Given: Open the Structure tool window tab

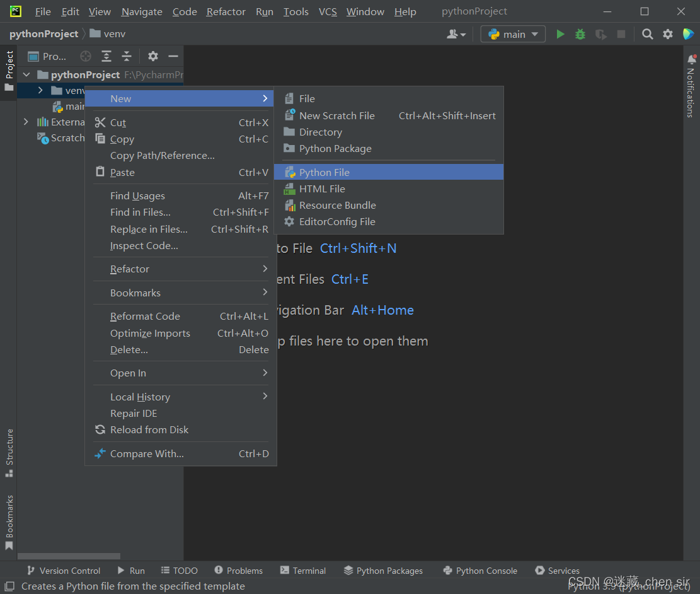Looking at the screenshot, I should pos(9,453).
